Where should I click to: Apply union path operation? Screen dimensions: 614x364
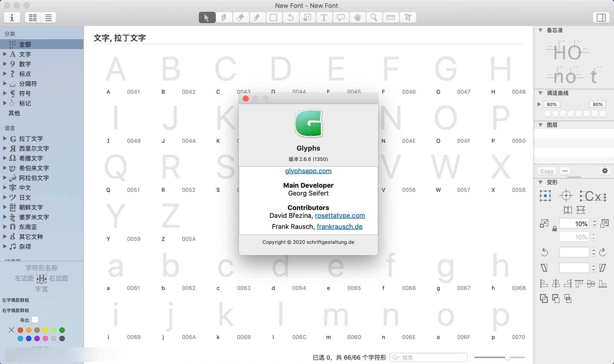pyautogui.click(x=544, y=298)
